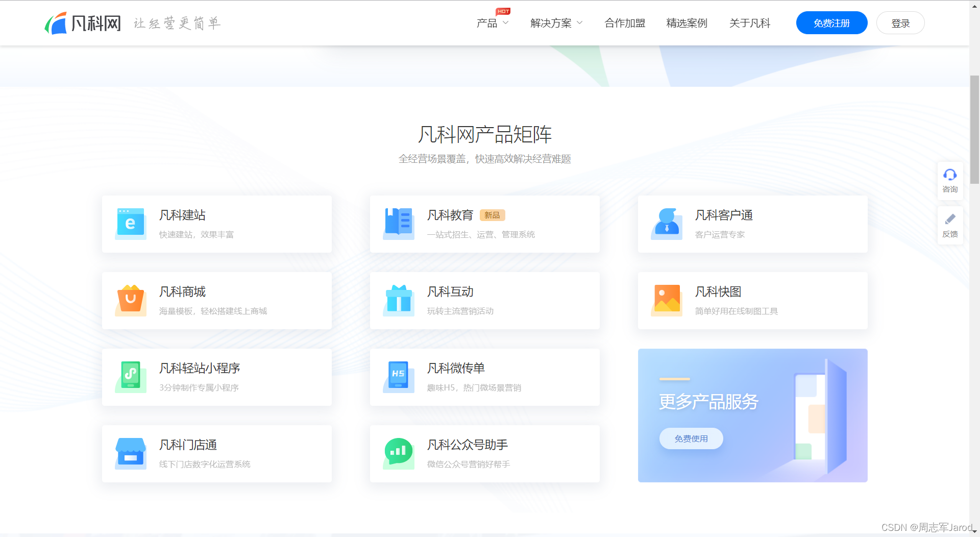Click the 免费注册 button
This screenshot has width=980, height=537.
pyautogui.click(x=831, y=23)
